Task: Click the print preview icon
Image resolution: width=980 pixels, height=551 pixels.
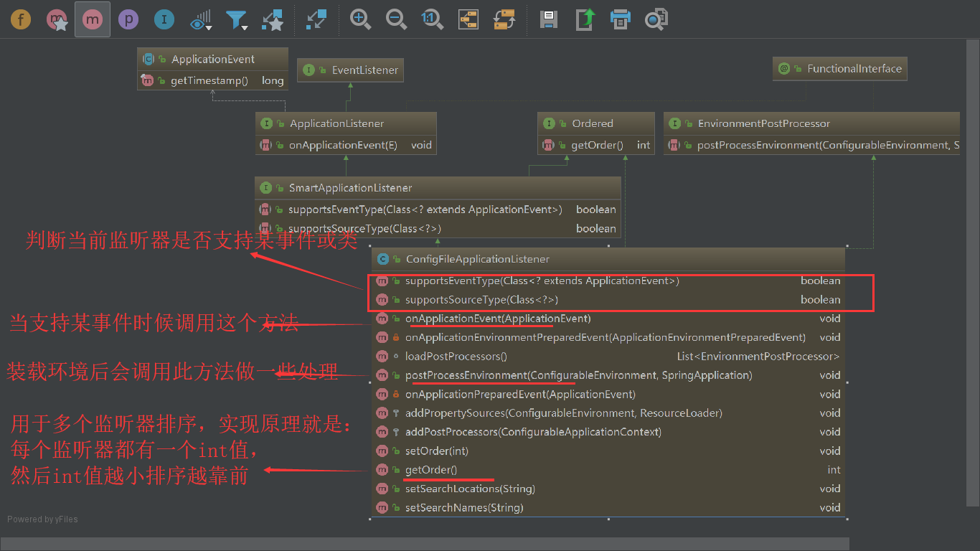Action: 656,19
